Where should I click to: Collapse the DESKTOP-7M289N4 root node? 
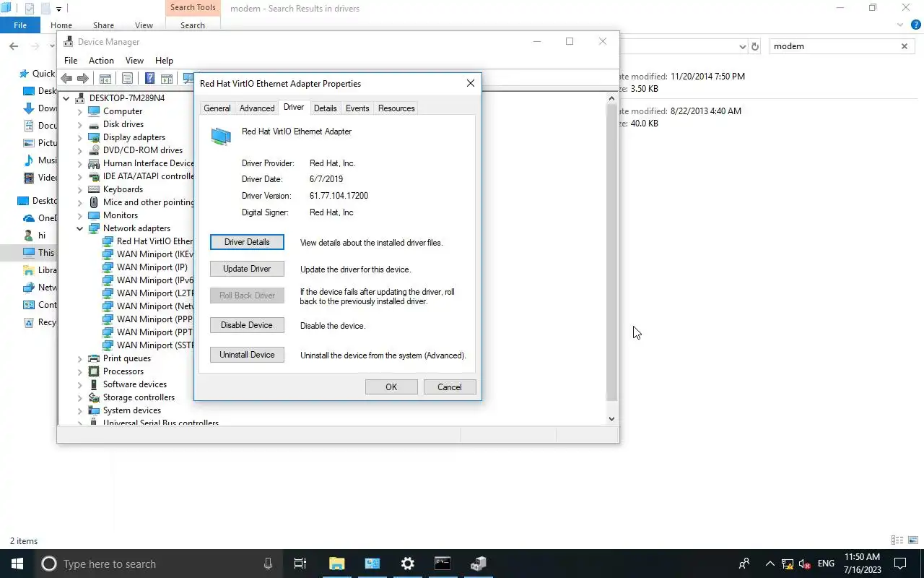(x=66, y=98)
